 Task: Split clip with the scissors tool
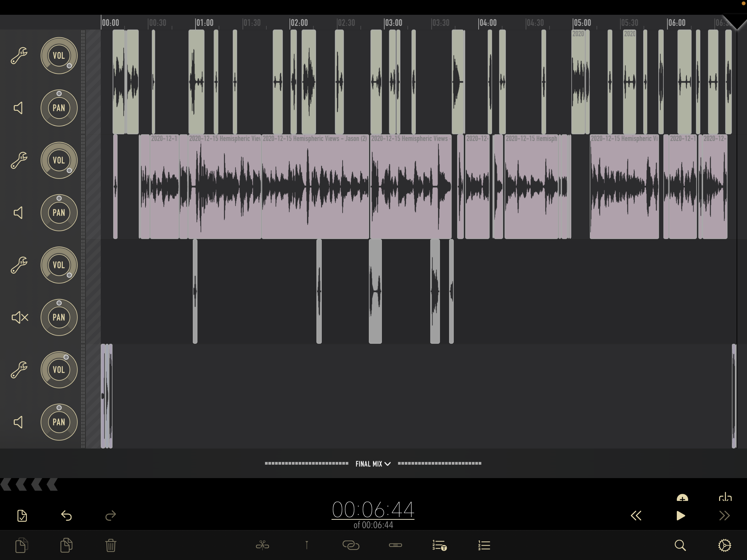(x=262, y=545)
